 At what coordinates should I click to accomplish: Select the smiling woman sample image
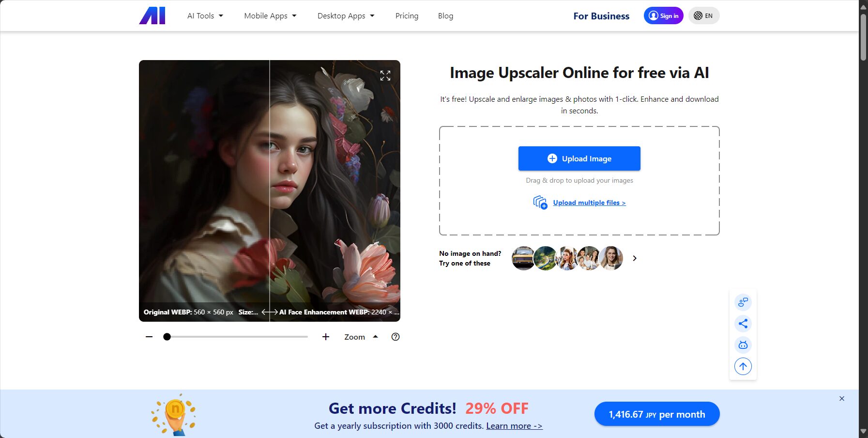[x=611, y=258]
